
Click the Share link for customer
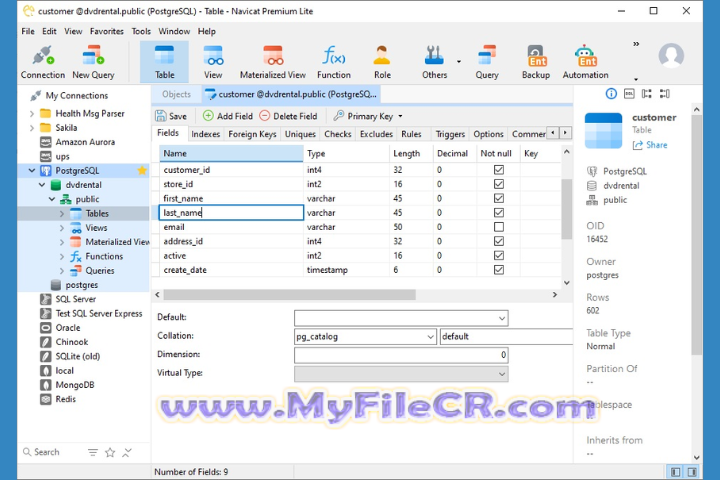650,145
